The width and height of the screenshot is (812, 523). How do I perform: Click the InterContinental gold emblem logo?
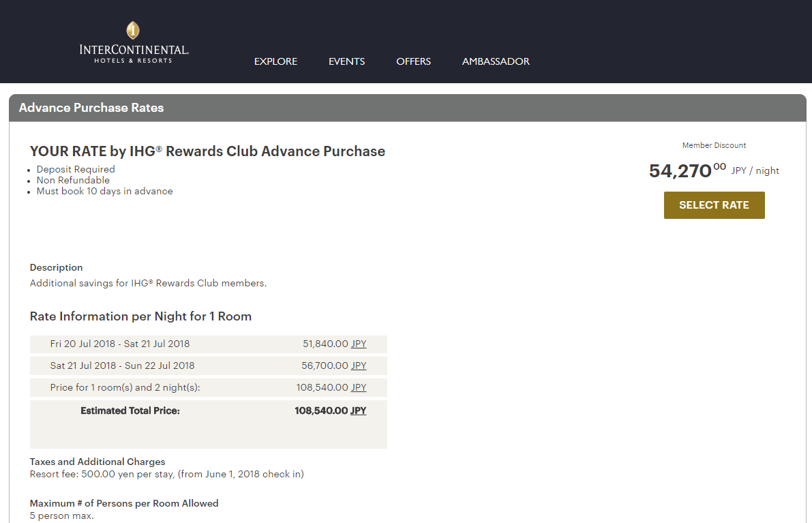click(x=133, y=31)
